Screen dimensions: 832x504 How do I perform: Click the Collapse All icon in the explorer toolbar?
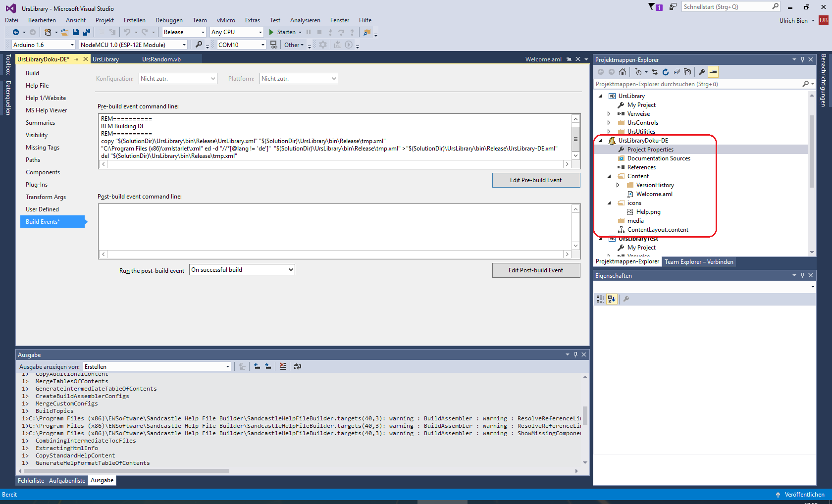[x=676, y=72]
